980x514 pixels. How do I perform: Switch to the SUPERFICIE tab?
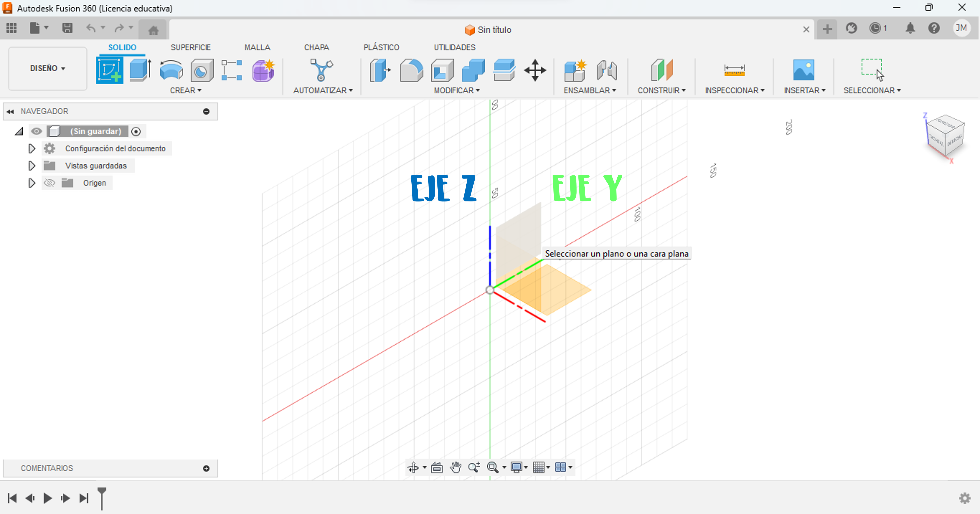[191, 47]
